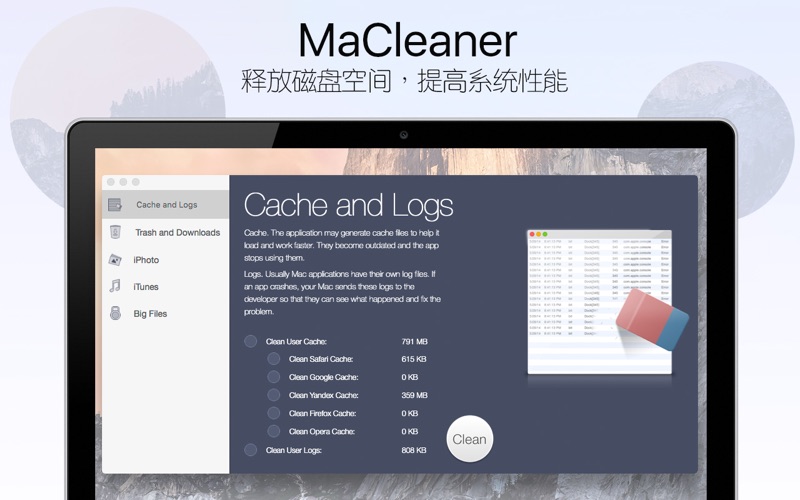Viewport: 800px width, 500px height.
Task: Switch to the iPhoto section
Action: point(166,260)
